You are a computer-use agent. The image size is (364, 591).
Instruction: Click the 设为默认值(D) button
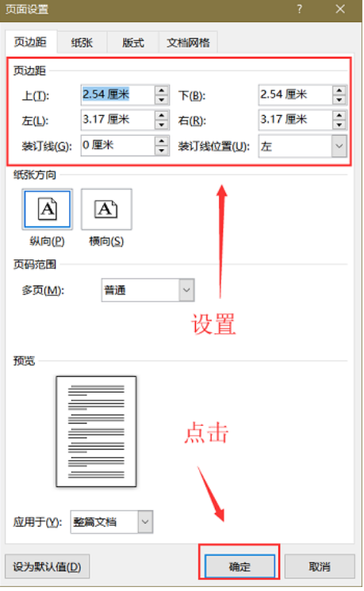pos(47,566)
